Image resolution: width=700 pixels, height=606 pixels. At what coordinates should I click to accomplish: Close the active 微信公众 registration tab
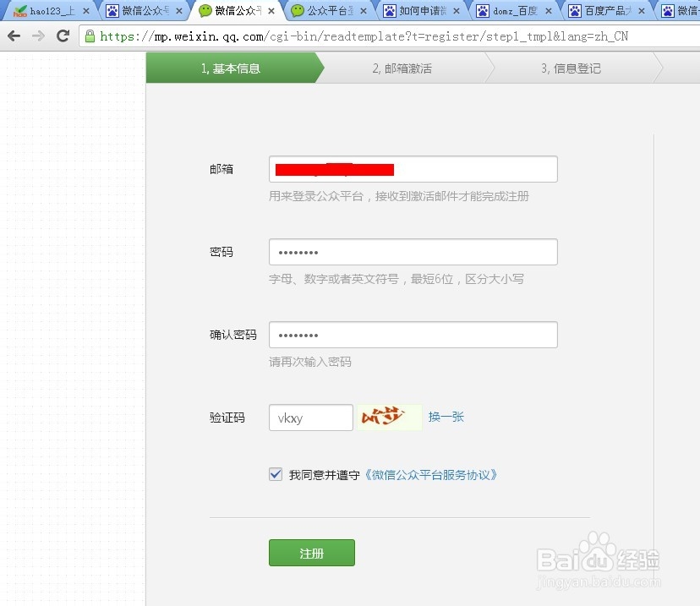click(271, 11)
